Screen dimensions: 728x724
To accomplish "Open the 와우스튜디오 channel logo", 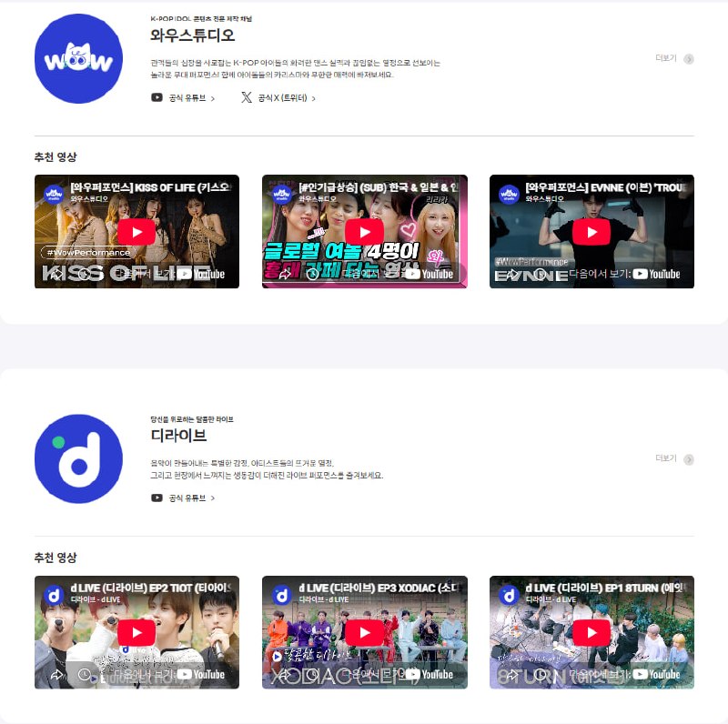I will pyautogui.click(x=78, y=58).
